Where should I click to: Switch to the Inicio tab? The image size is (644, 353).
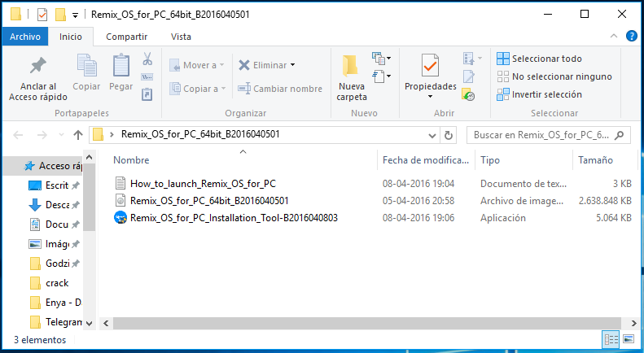[x=71, y=37]
